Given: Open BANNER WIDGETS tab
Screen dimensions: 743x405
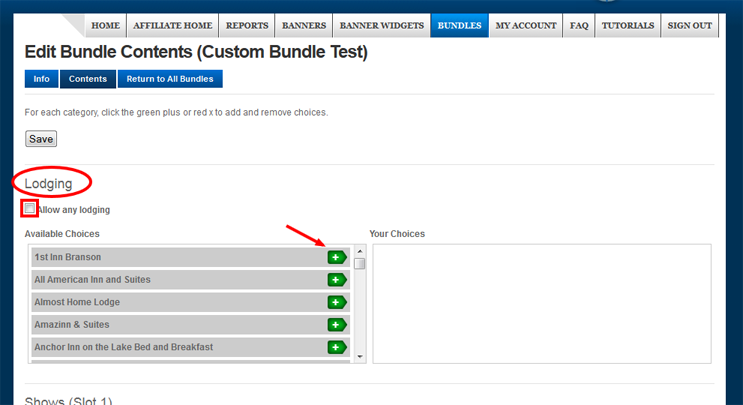Looking at the screenshot, I should click(381, 26).
